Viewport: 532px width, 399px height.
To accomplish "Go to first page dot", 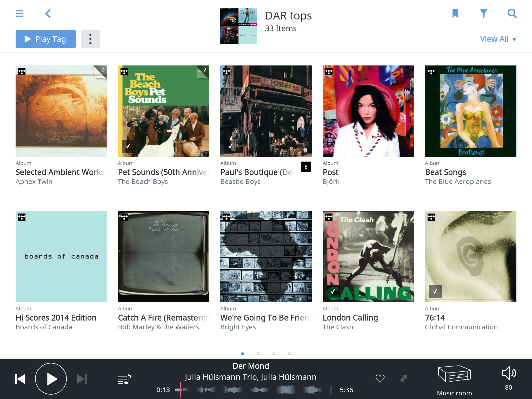I will tap(243, 354).
